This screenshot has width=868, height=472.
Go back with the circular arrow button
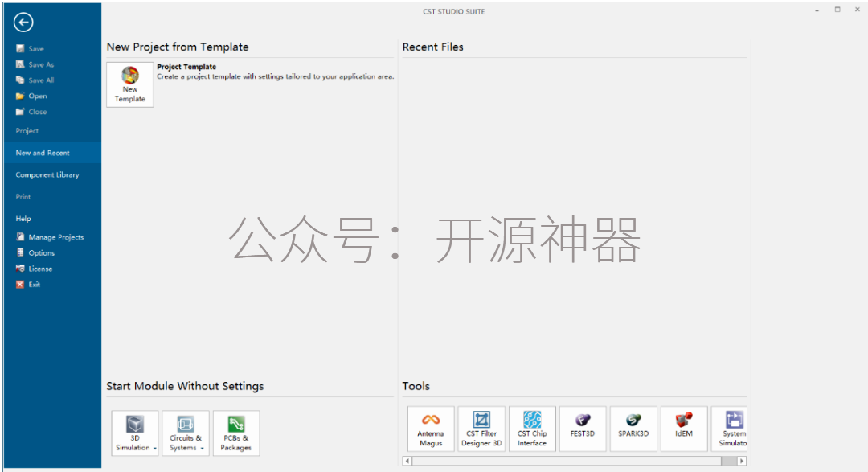click(23, 23)
